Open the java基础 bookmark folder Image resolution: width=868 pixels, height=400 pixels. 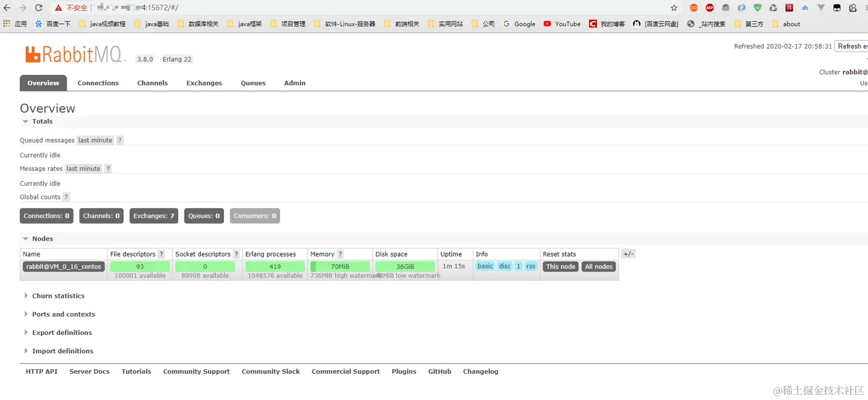[151, 24]
